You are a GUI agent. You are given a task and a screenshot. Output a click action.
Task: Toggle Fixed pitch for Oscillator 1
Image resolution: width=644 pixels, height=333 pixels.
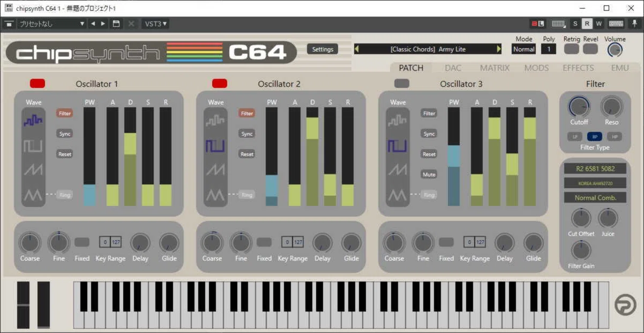[82, 242]
